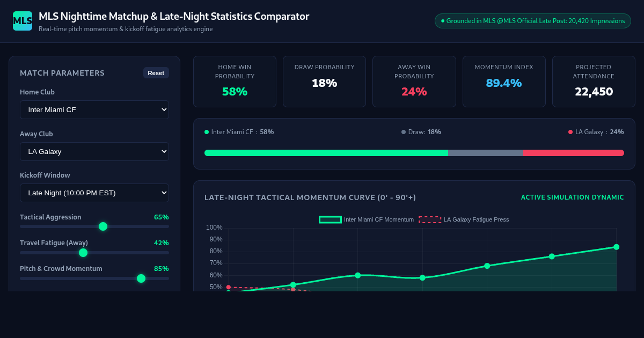Click the Inter Miami CF : 58% label

tap(239, 132)
